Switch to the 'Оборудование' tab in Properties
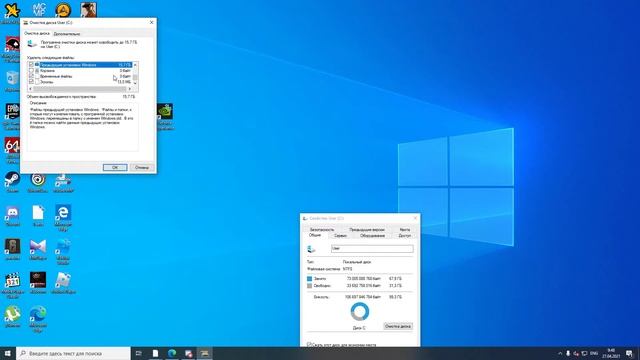 tap(373, 236)
